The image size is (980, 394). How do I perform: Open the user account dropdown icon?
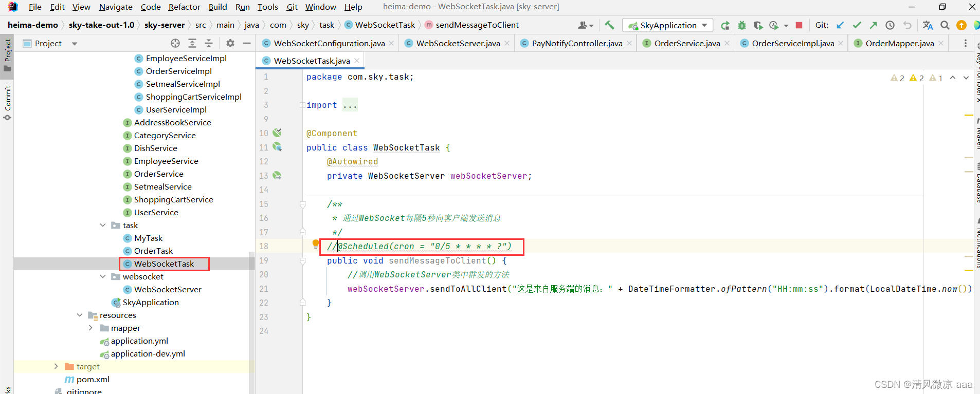[x=586, y=25]
